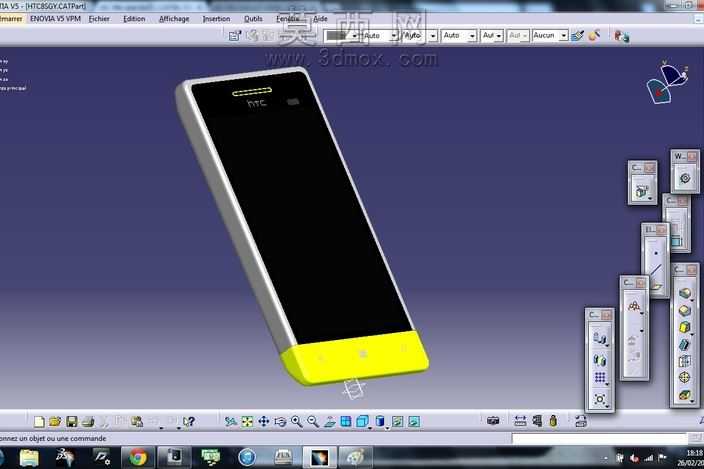
Task: Click the Edge Fillet icon in dress-up toolbar
Action: [684, 294]
